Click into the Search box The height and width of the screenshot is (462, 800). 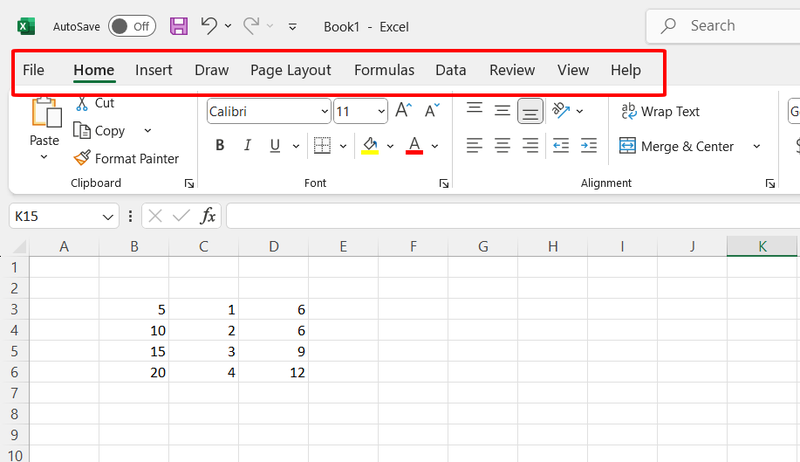point(722,26)
